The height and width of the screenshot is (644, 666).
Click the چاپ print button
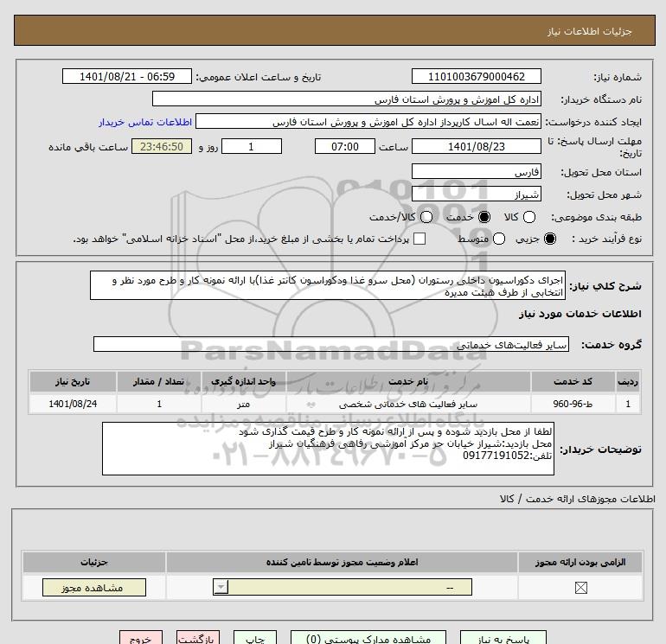point(255,638)
